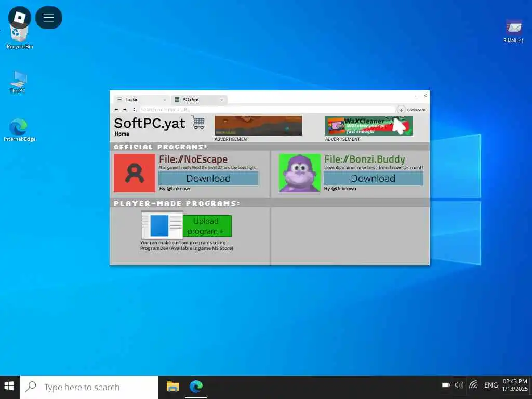Viewport: 532px width, 399px height.
Task: Open R-Mail desktop shortcut
Action: [x=513, y=31]
